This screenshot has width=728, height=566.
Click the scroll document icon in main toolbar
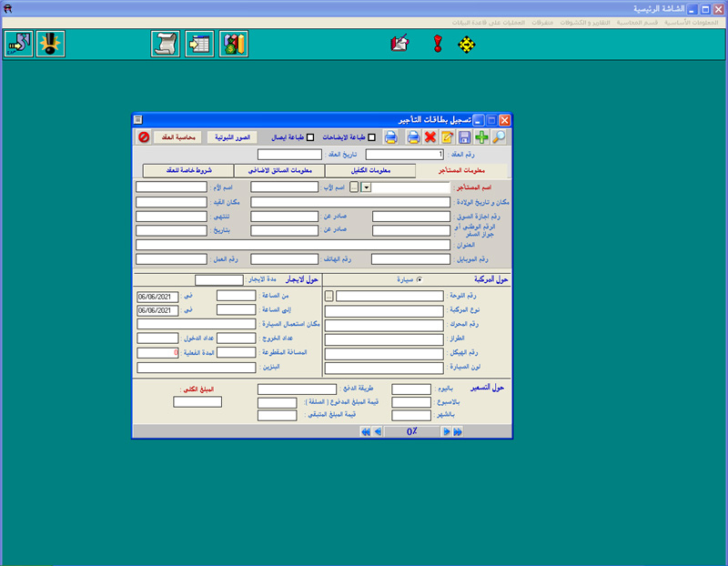click(165, 44)
